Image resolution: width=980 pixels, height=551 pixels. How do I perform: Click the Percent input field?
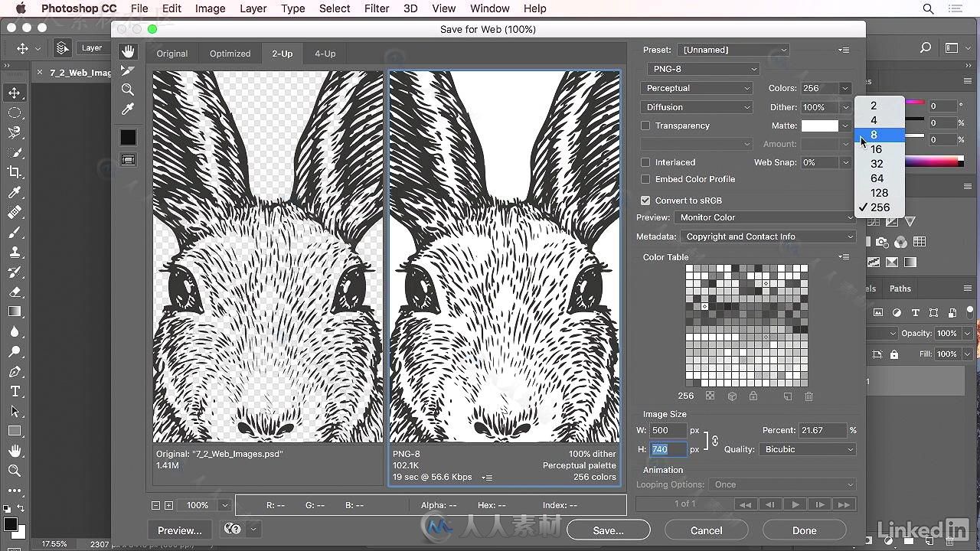[823, 430]
